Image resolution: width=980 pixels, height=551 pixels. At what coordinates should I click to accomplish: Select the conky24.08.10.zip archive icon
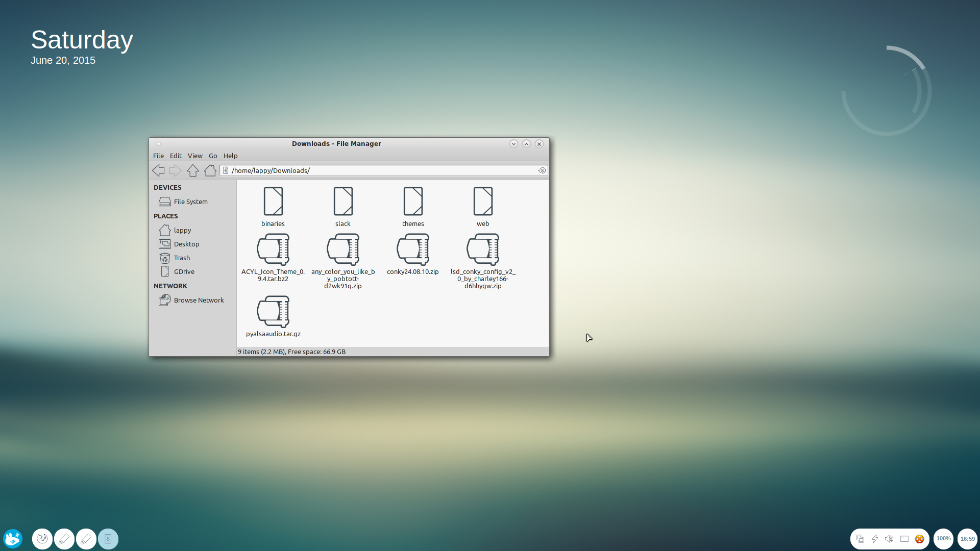413,249
